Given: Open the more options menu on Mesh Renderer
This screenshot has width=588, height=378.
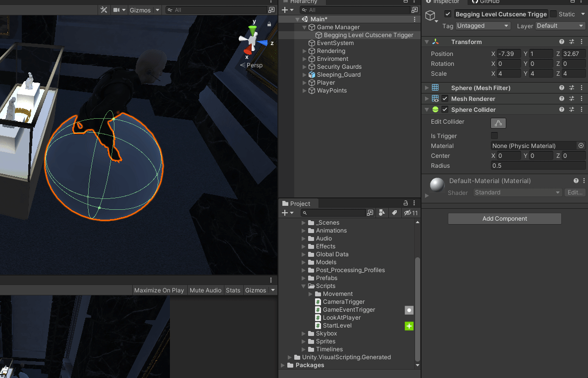Looking at the screenshot, I should [582, 98].
